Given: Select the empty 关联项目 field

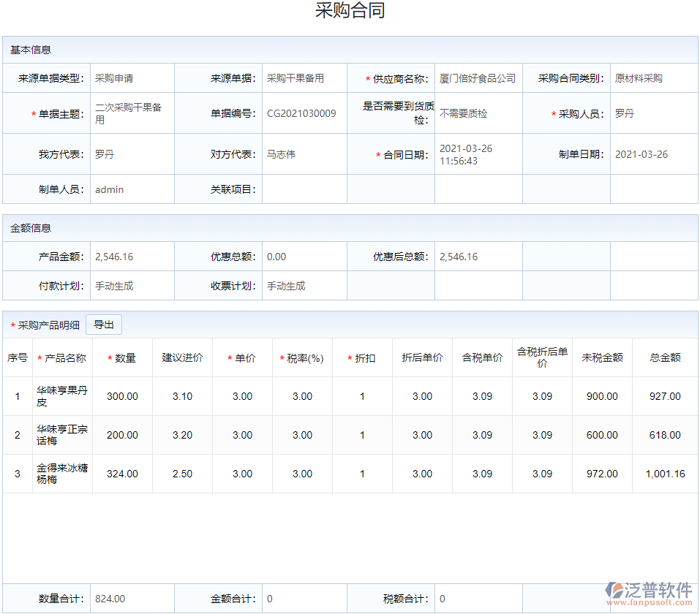Looking at the screenshot, I should tap(304, 189).
